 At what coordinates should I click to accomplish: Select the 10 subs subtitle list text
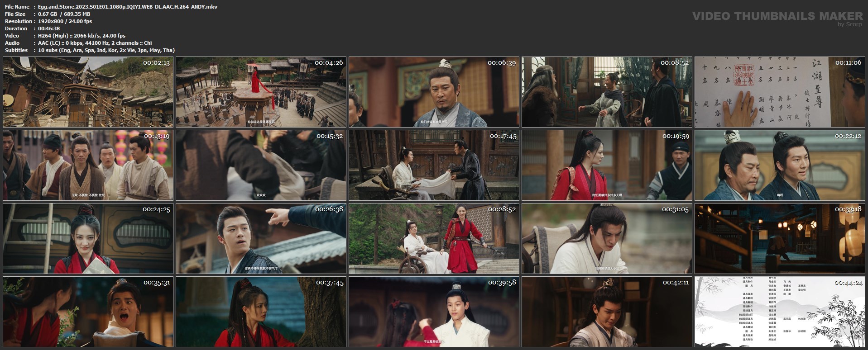(106, 50)
